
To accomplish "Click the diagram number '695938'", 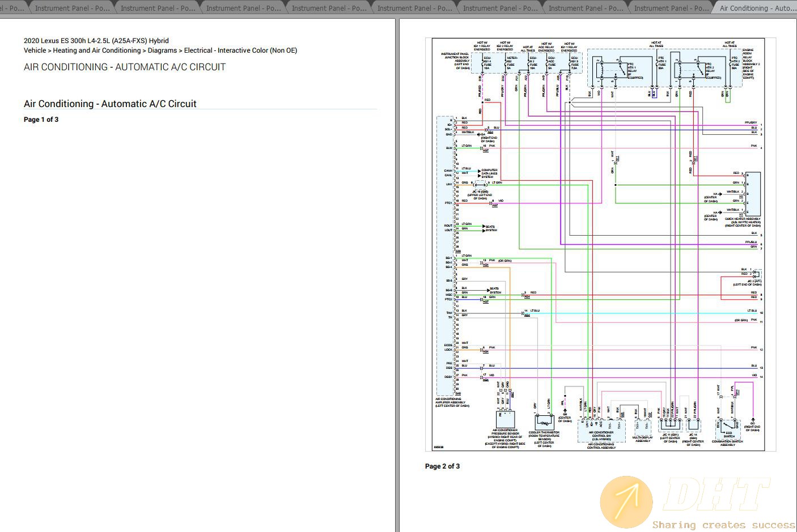I will [x=438, y=447].
